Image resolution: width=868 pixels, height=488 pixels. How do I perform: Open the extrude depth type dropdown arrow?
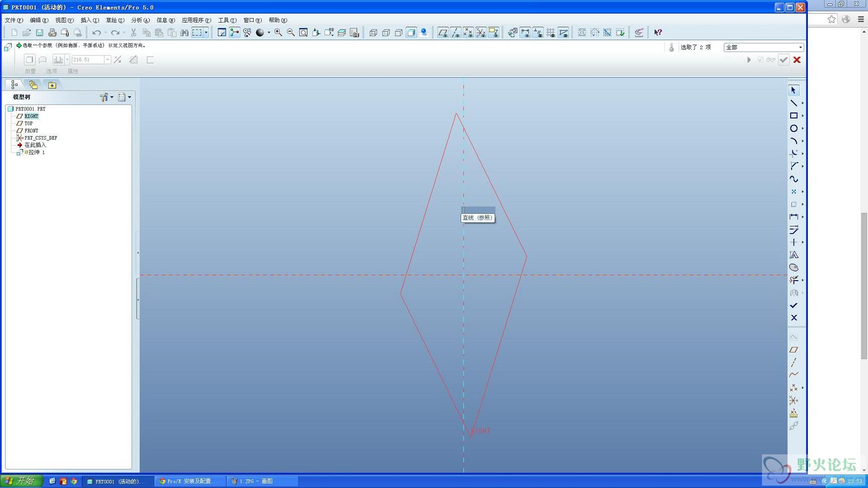67,60
